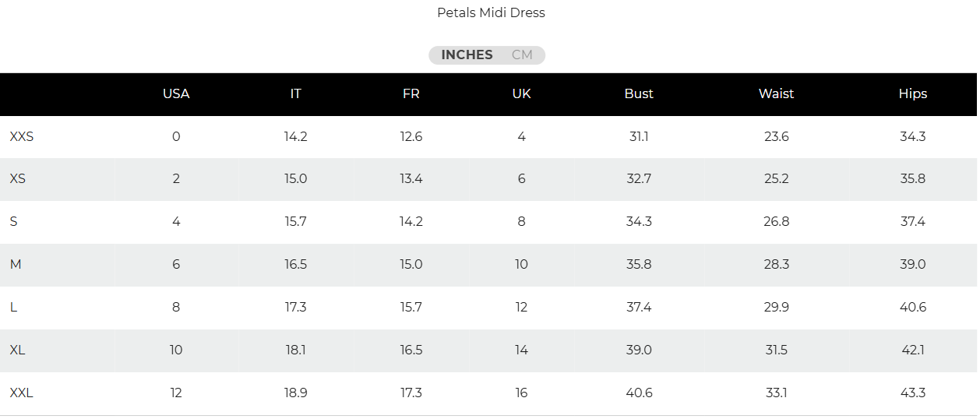Select the XXL size row label

22,393
